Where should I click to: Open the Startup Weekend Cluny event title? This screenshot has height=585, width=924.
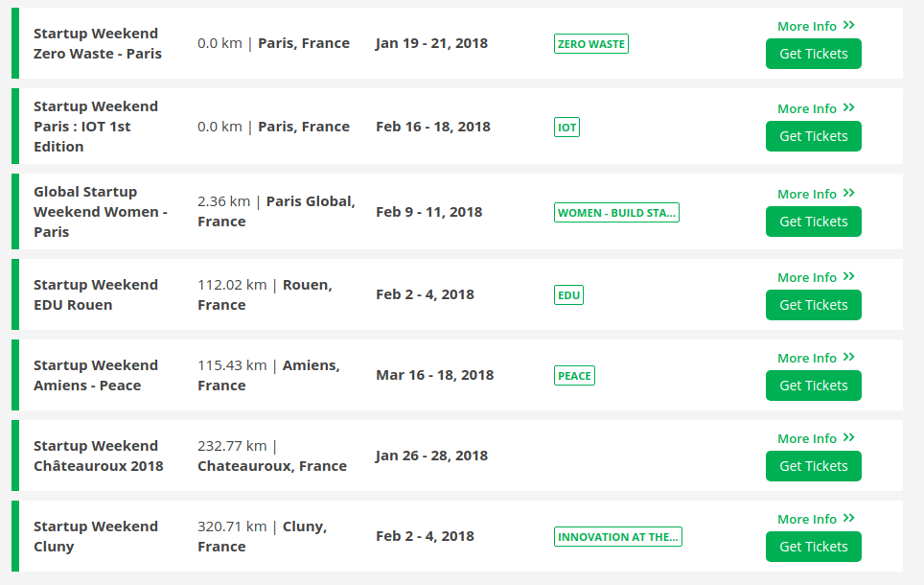(95, 536)
